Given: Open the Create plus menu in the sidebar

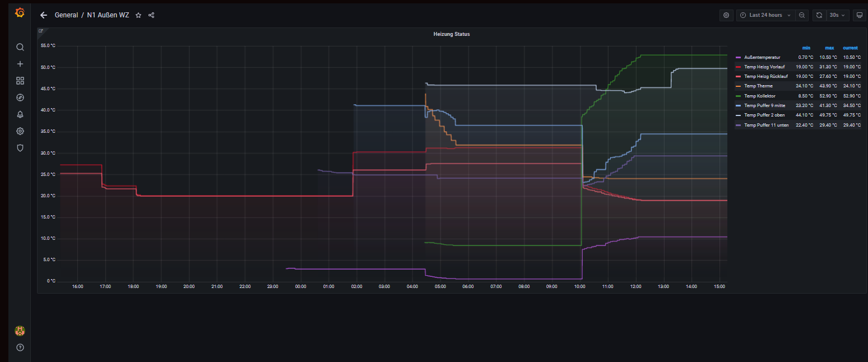Looking at the screenshot, I should 20,64.
